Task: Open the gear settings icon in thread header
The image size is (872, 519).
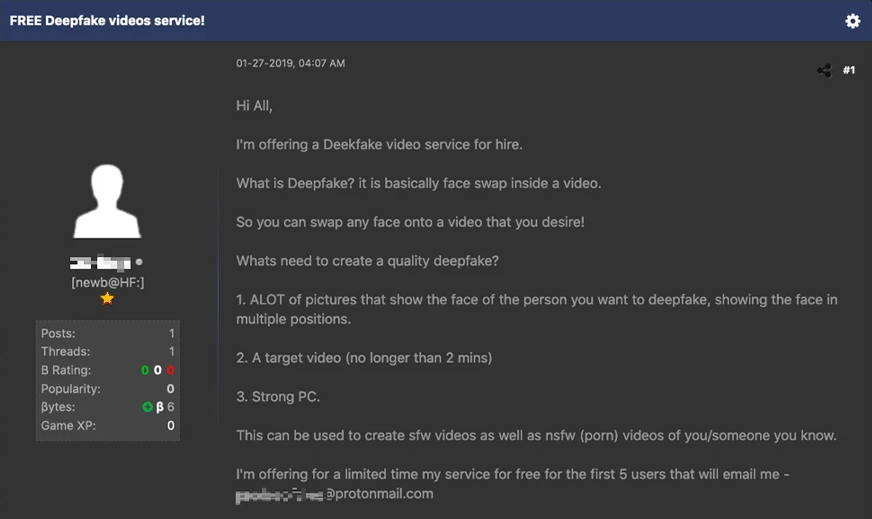Action: (852, 21)
